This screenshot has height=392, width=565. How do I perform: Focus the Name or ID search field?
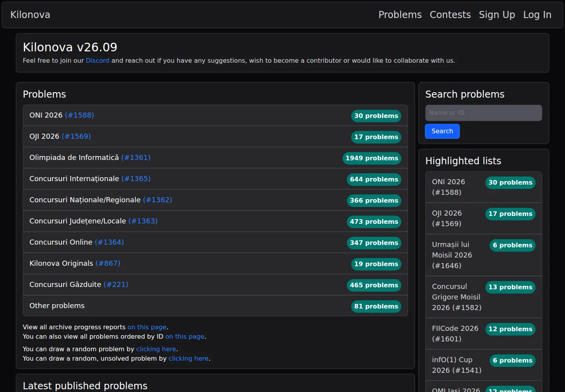point(483,113)
